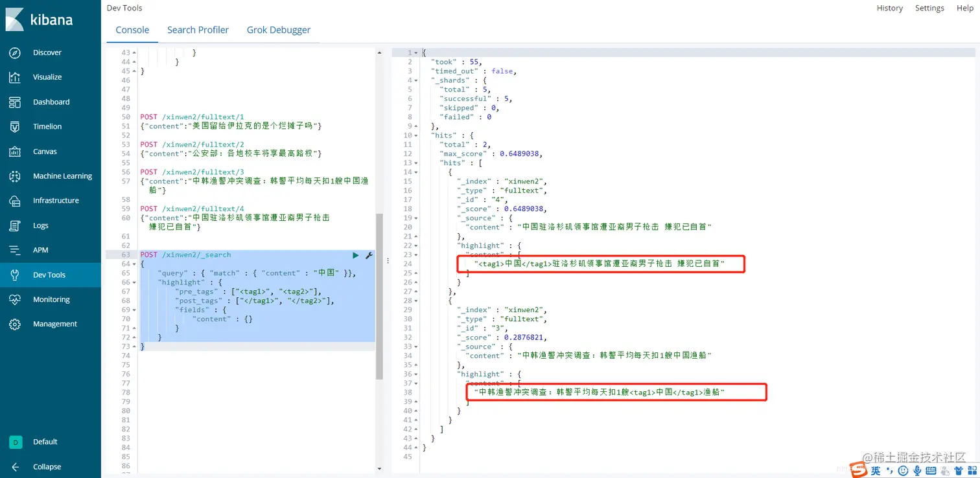Open Settings in top menu
Viewport: 980px width, 478px height.
(929, 8)
